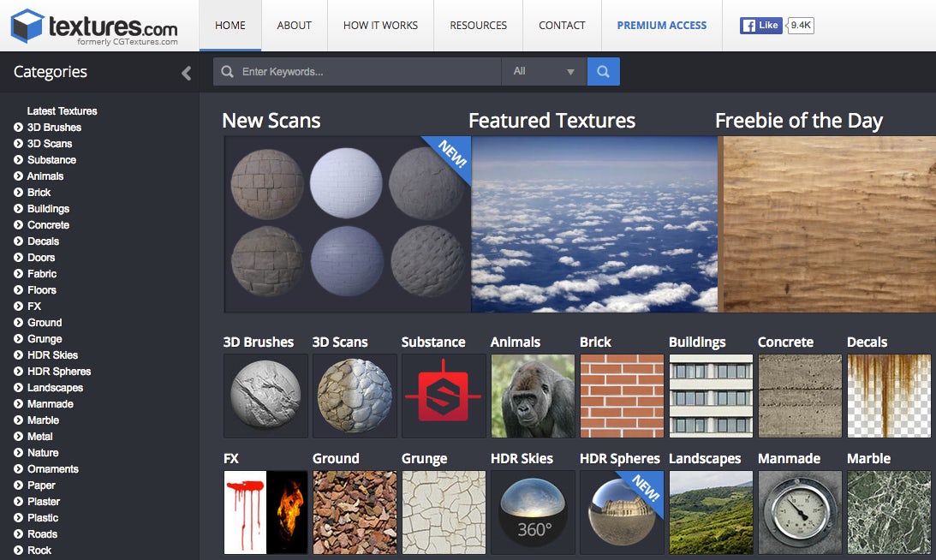The width and height of the screenshot is (936, 560).
Task: Open the Ground gravel thumbnail
Action: tap(355, 512)
